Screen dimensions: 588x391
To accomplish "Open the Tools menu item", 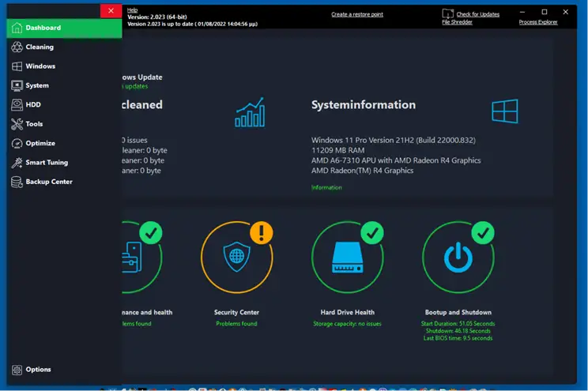I will click(x=65, y=124).
